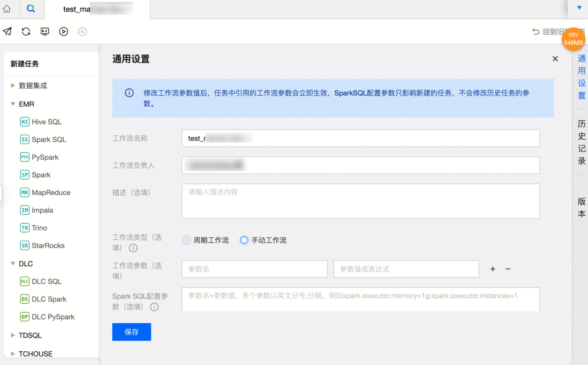Viewport: 588px width, 365px height.
Task: Click the pause icon in toolbar
Action: 82,31
